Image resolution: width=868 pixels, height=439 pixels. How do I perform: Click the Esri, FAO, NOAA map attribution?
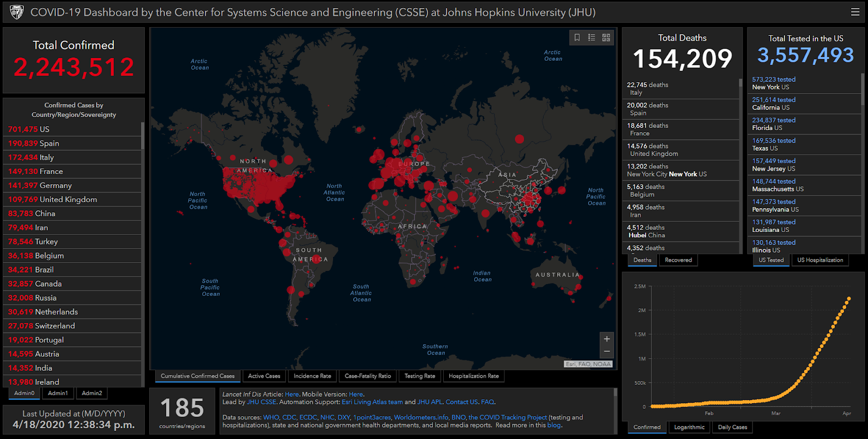[589, 364]
